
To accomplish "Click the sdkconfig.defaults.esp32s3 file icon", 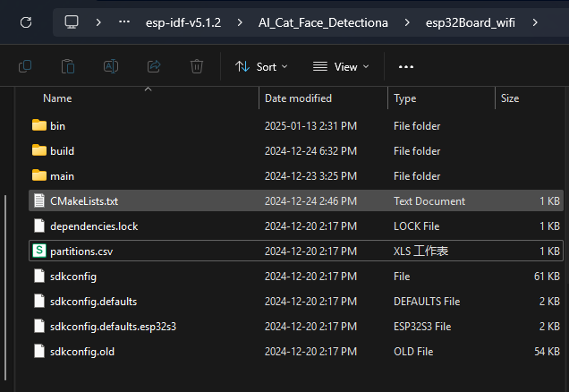I will tap(39, 326).
